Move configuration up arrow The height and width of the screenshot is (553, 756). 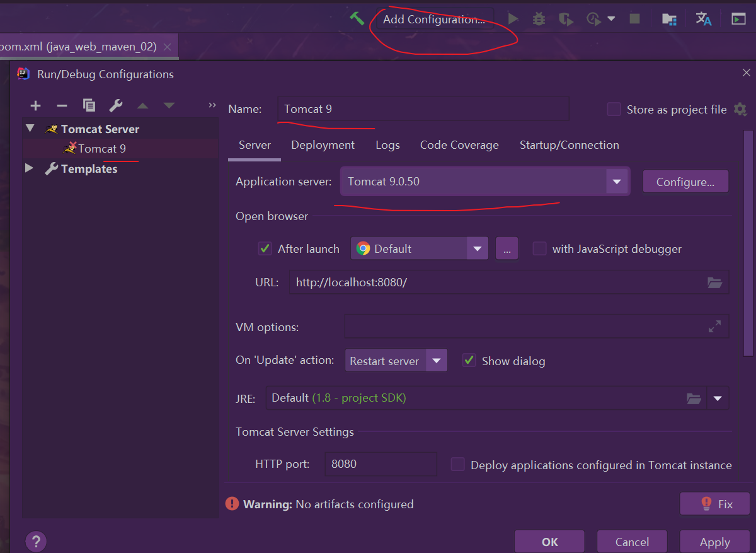[x=142, y=105]
